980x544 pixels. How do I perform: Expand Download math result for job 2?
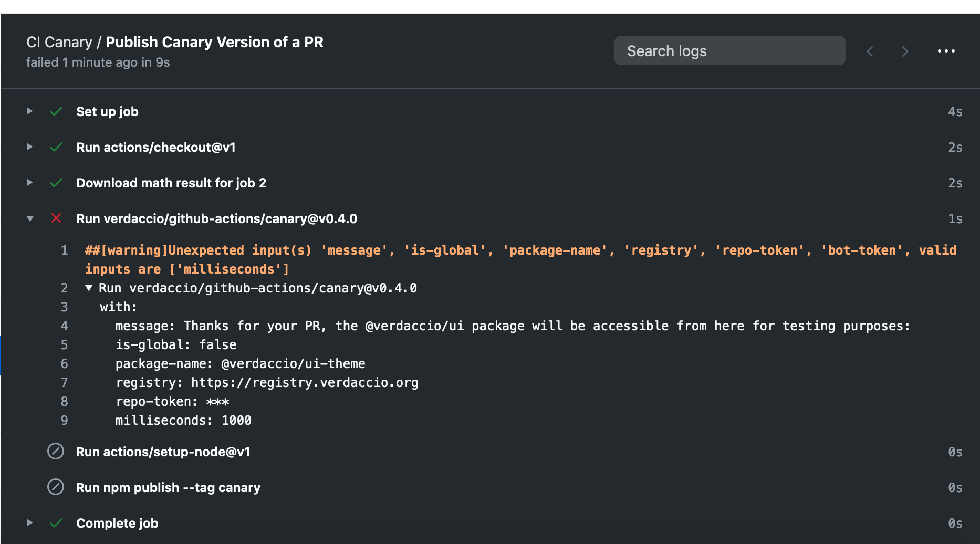30,183
